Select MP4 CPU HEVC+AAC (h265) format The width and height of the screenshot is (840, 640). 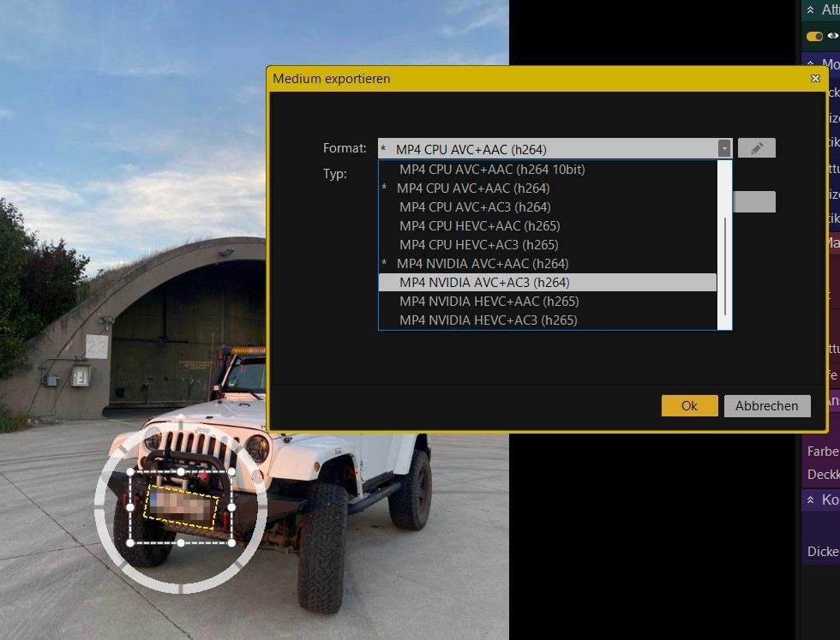coord(479,226)
